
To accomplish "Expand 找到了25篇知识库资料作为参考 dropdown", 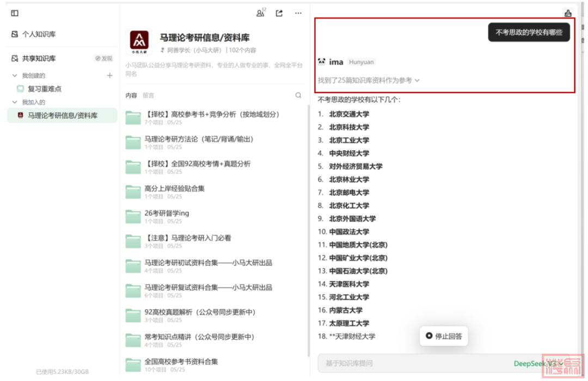I will coord(369,80).
